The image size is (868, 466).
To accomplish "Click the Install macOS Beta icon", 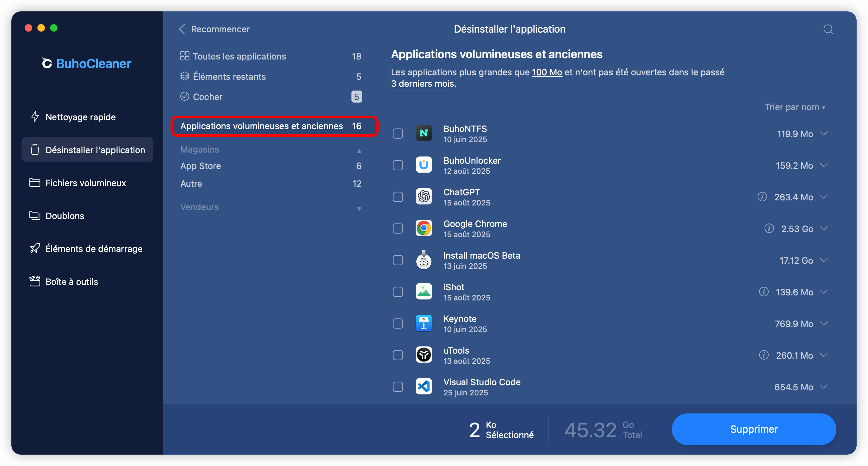I will 424,260.
